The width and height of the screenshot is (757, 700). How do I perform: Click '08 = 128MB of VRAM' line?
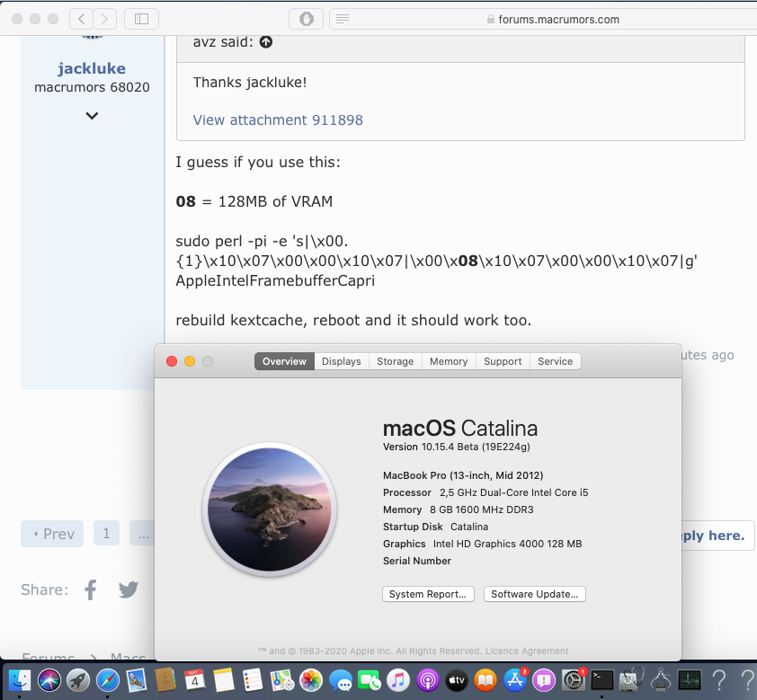point(254,201)
